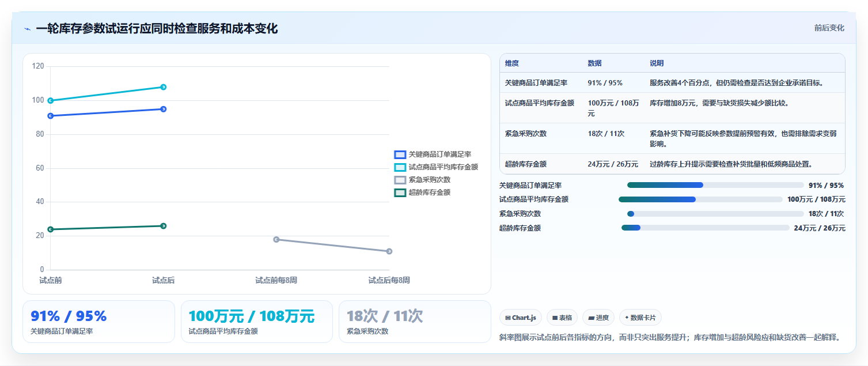The image size is (868, 366).
Task: Toggle 关键商品订单满足率 legend swatch in the chart
Action: [x=400, y=154]
